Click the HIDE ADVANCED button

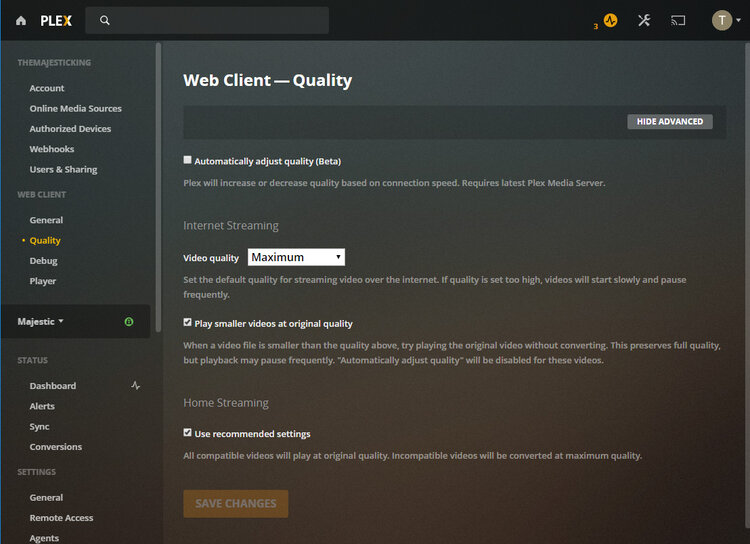(x=670, y=122)
